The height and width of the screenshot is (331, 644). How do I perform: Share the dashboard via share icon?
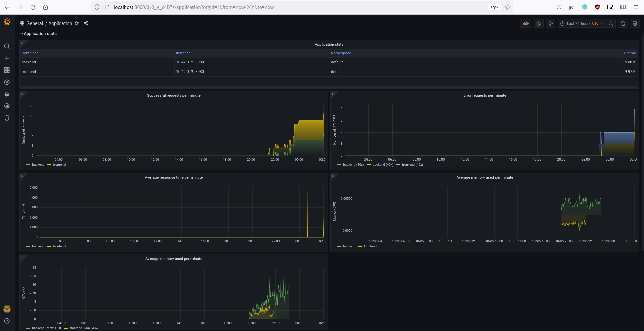tap(86, 23)
